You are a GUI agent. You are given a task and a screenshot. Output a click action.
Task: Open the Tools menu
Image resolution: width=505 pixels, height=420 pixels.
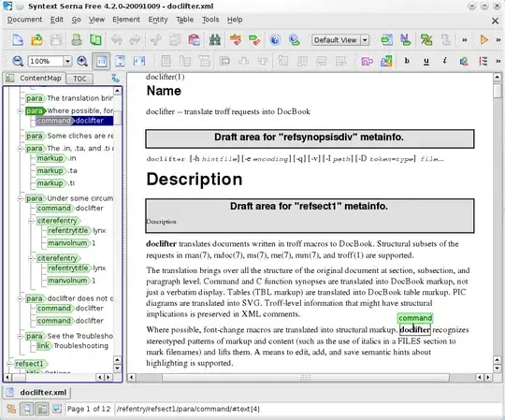pos(210,20)
